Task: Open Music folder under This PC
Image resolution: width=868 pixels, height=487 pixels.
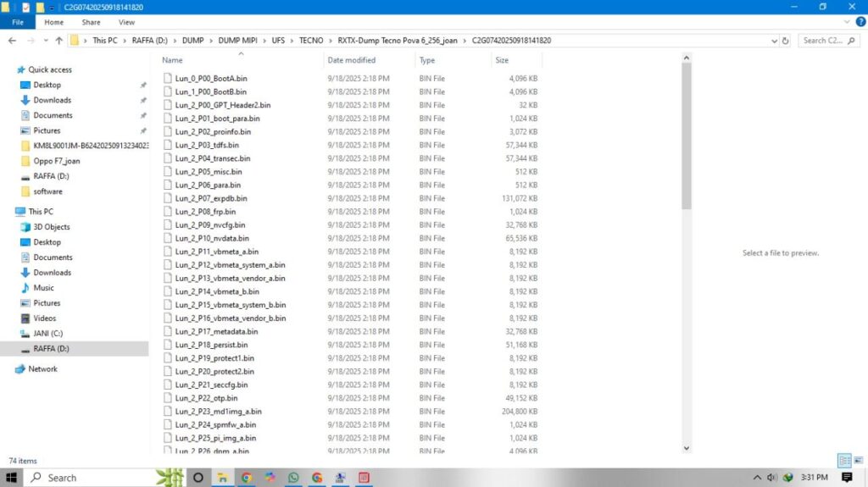Action: coord(43,288)
